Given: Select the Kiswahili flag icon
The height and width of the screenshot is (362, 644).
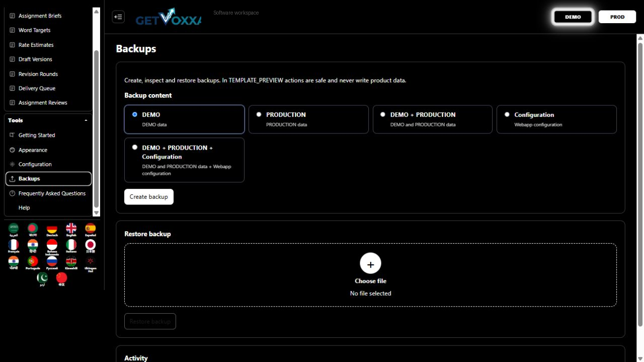Looking at the screenshot, I should click(x=71, y=263).
